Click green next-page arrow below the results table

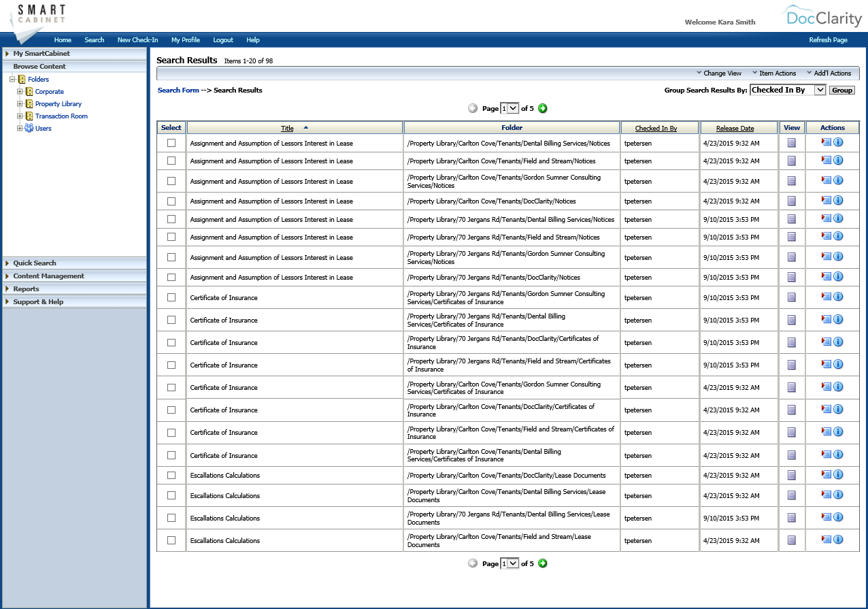[x=543, y=563]
